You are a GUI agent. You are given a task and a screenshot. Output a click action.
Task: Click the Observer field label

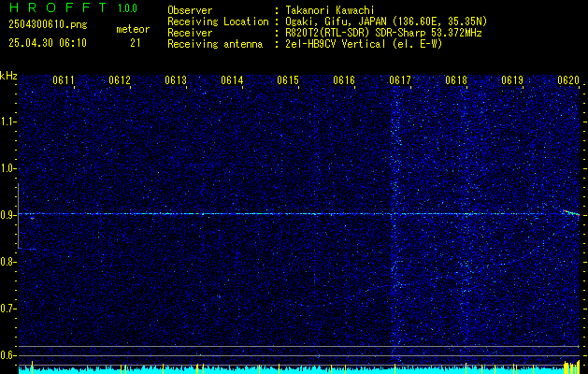tap(190, 10)
